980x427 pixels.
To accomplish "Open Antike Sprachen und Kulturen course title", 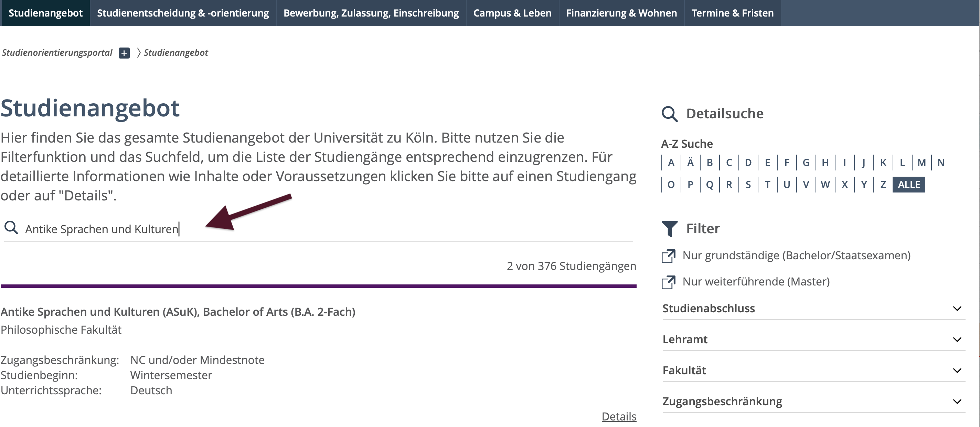I will 178,312.
